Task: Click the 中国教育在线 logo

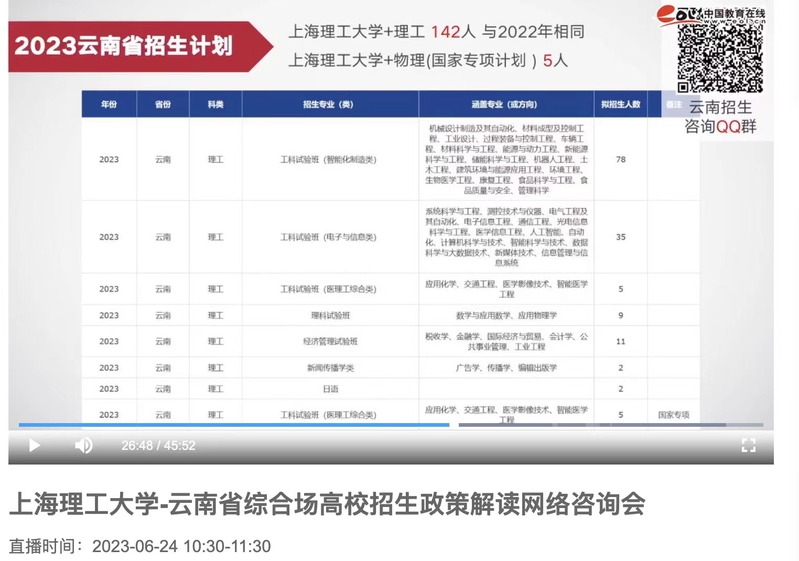Action: (x=711, y=14)
